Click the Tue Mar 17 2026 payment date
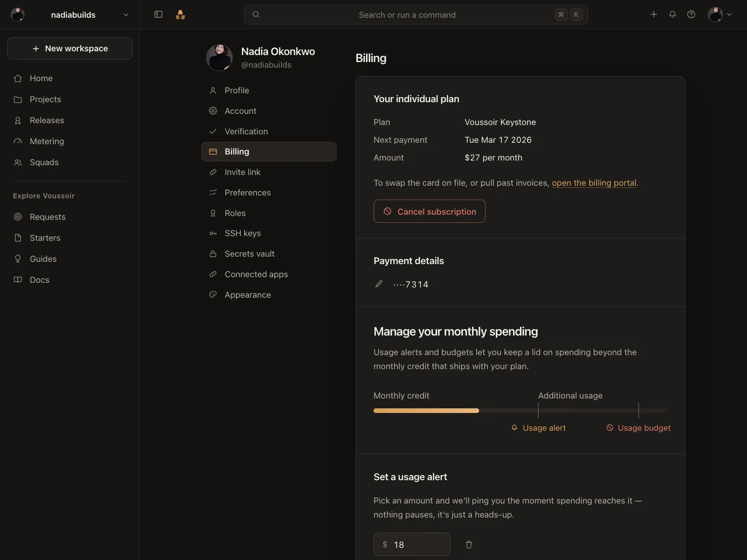This screenshot has height=560, width=747. [498, 140]
